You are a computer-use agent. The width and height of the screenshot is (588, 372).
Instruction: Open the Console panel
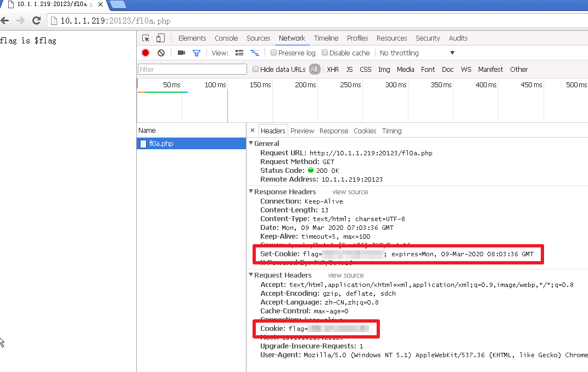click(227, 38)
